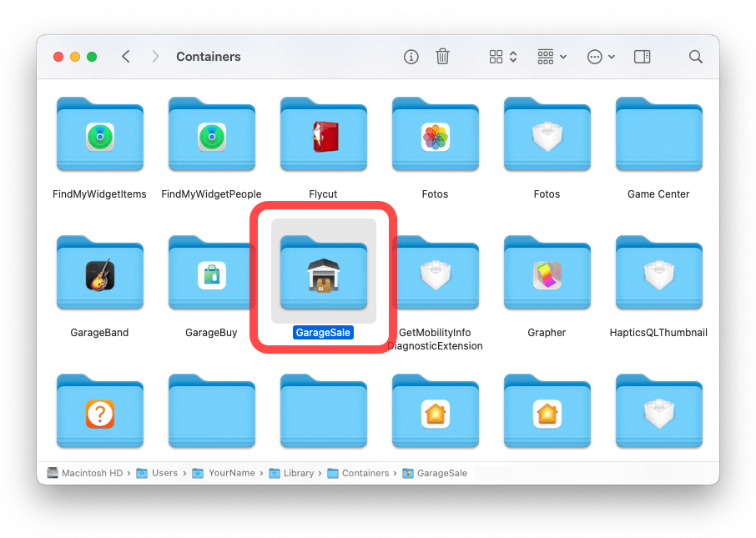Click Users in the path bar
The height and width of the screenshot is (538, 756).
point(157,473)
